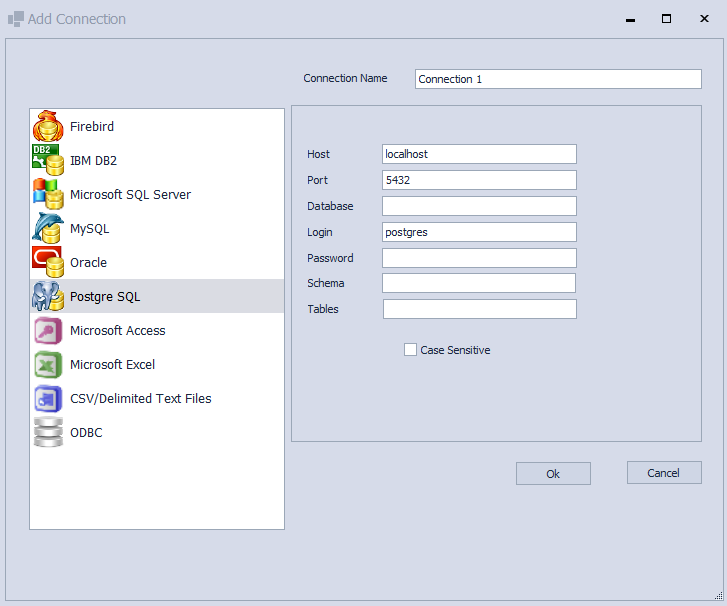Cancel the Add Connection dialog
The height and width of the screenshot is (606, 727).
coord(664,472)
